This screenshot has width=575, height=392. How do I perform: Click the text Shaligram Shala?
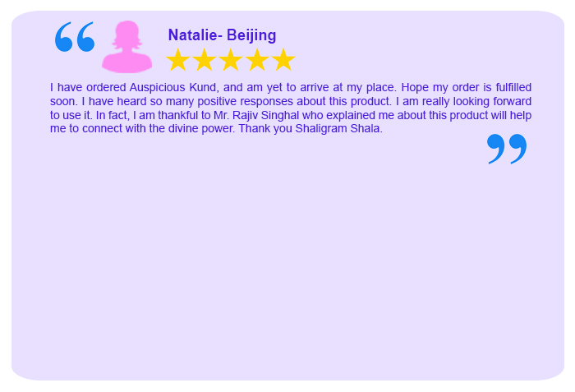click(x=338, y=129)
